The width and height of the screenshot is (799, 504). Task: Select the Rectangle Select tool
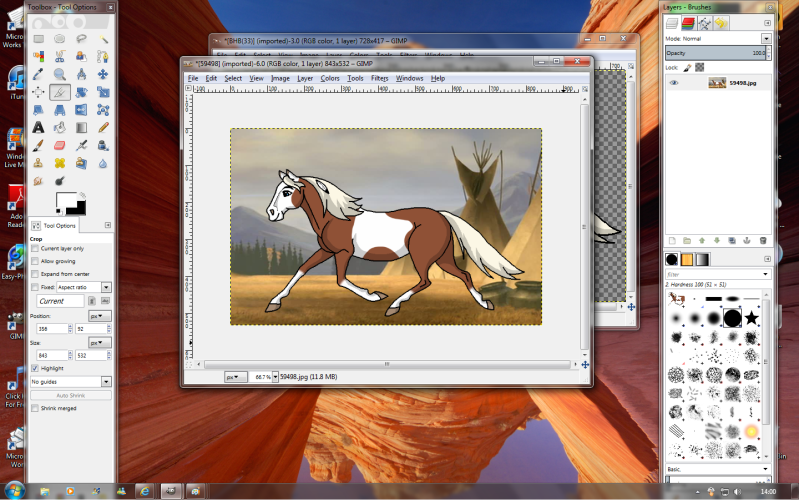(x=39, y=39)
